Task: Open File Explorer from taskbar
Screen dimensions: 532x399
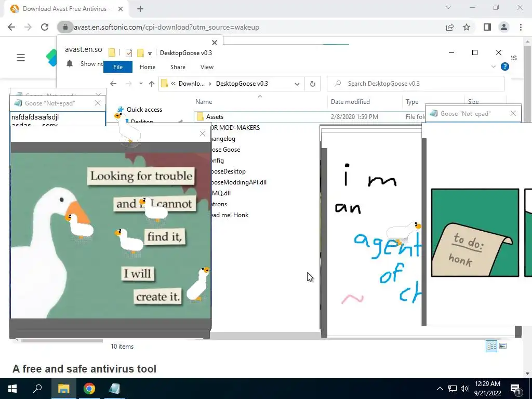Action: point(63,389)
